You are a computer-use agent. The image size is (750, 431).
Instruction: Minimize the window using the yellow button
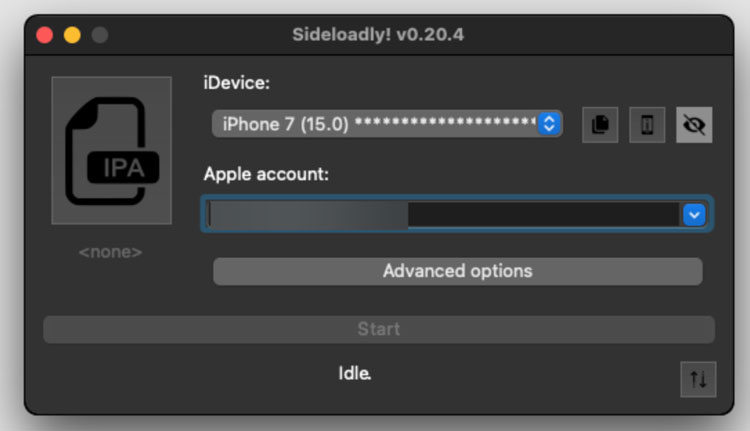[72, 35]
